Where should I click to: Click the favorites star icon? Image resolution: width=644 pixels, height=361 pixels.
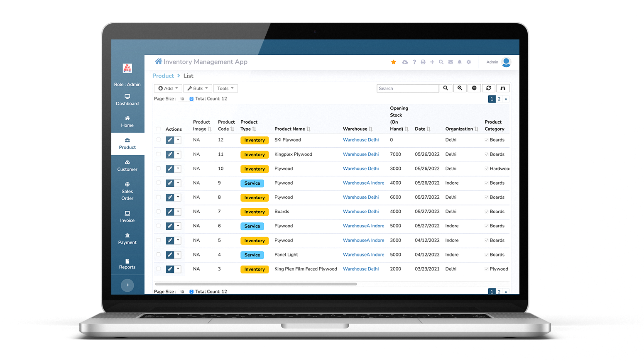(x=393, y=62)
